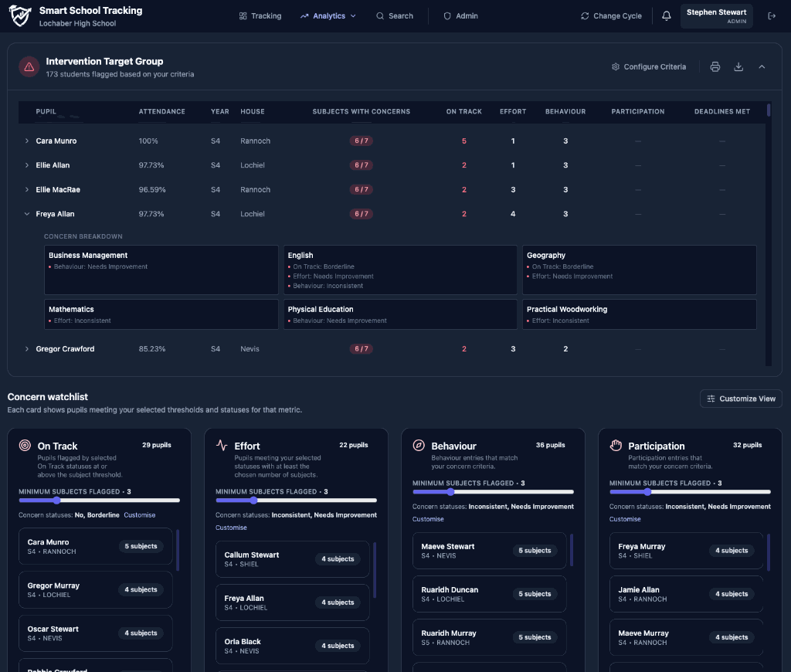Click the Smart School Tracking shield logo
Screen dimensions: 791x672
(x=19, y=16)
